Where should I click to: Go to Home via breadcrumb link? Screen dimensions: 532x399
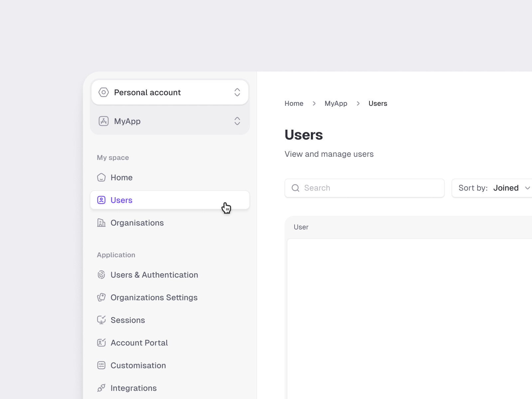294,103
